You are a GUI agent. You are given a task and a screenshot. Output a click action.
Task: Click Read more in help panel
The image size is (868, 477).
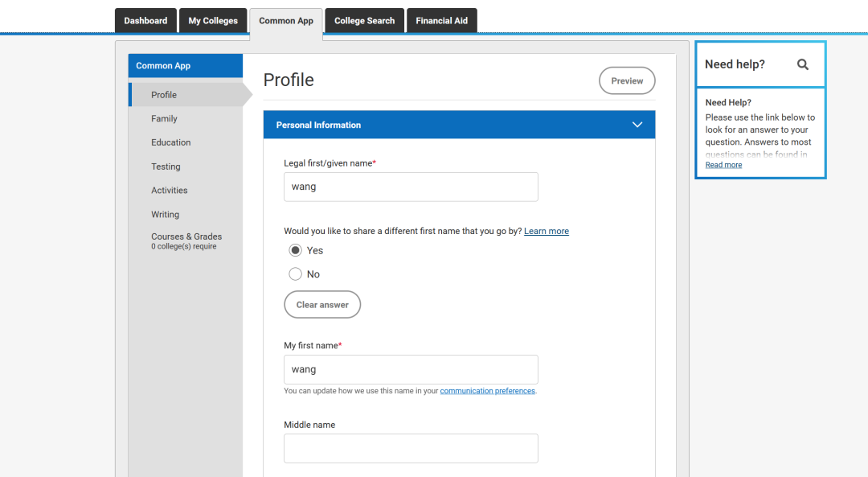tap(723, 165)
